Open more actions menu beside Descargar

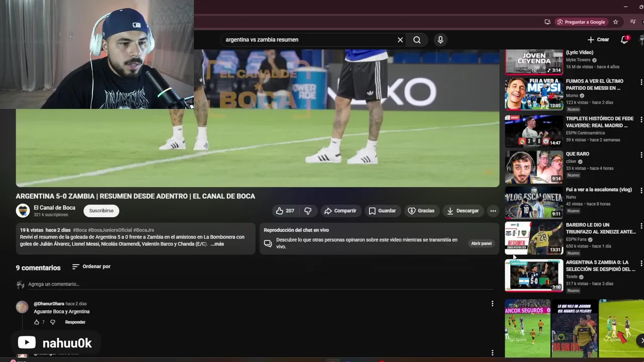493,211
